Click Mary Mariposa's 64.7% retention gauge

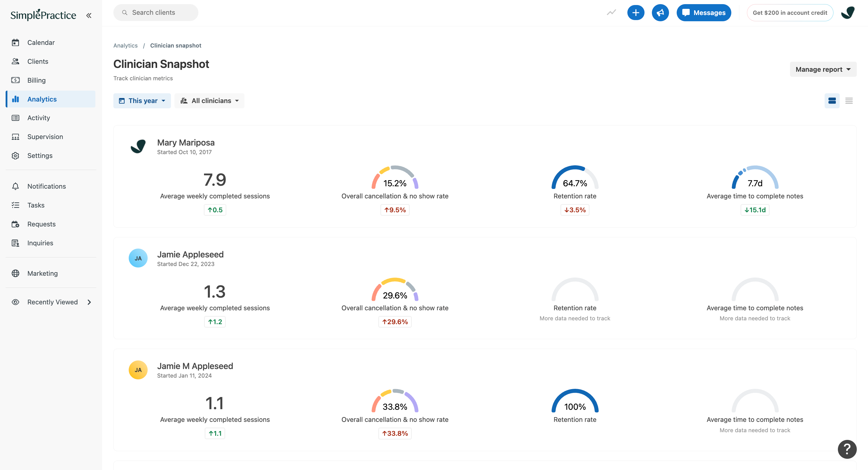(x=575, y=177)
